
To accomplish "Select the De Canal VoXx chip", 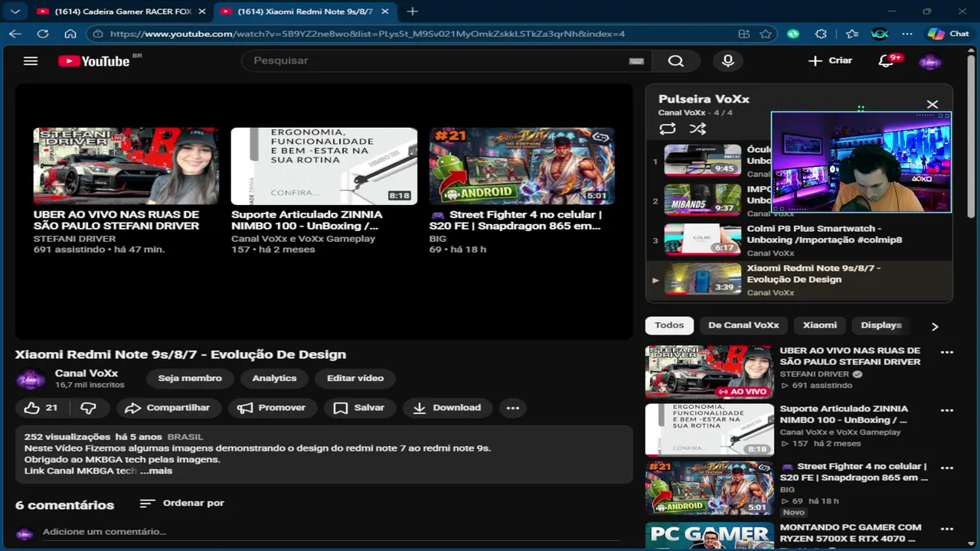I will [743, 325].
